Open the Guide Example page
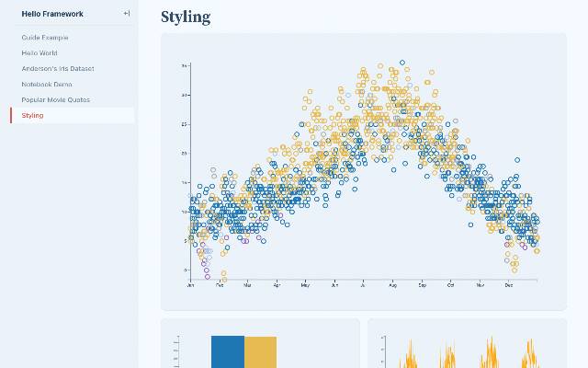 (x=45, y=38)
